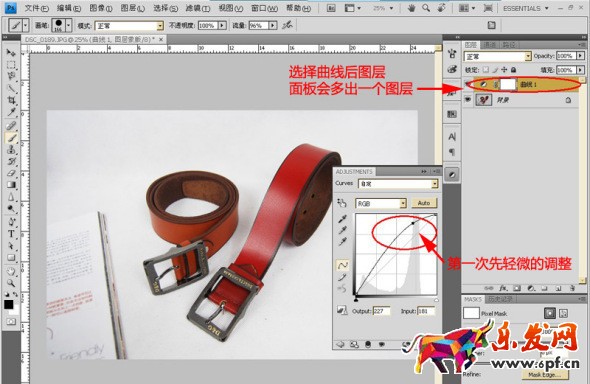The height and width of the screenshot is (384, 590).
Task: Select the Rectangular Marquee tool
Action: point(11,64)
